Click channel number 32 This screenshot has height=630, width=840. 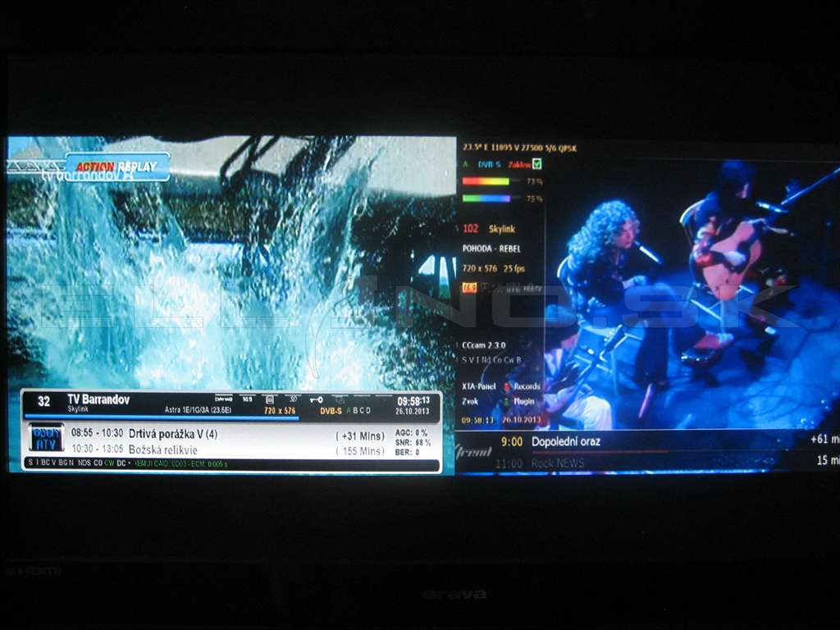click(x=44, y=401)
